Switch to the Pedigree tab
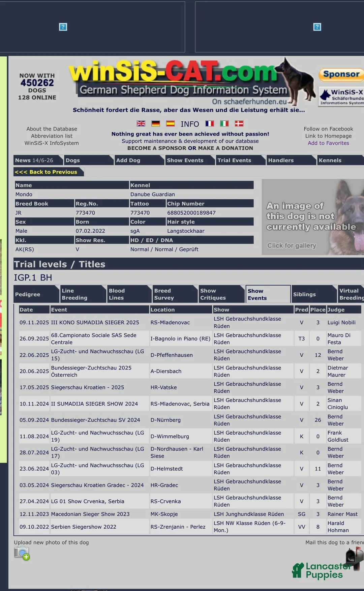Image resolution: width=364 pixels, height=591 pixels. (36, 294)
